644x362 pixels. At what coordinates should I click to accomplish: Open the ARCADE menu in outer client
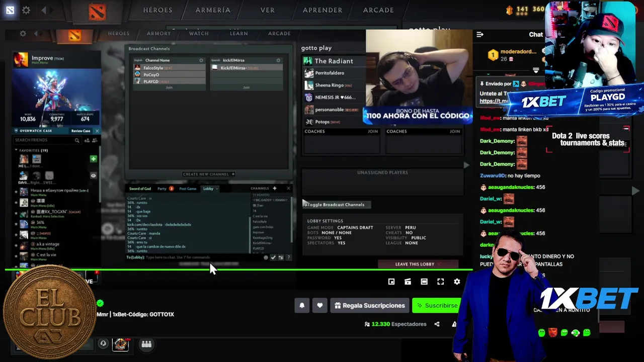click(x=378, y=10)
